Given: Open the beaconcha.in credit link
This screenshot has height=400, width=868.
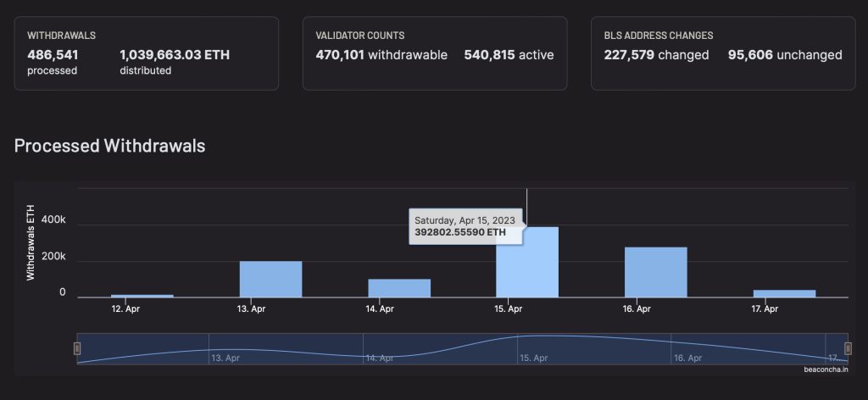Looking at the screenshot, I should coord(830,369).
